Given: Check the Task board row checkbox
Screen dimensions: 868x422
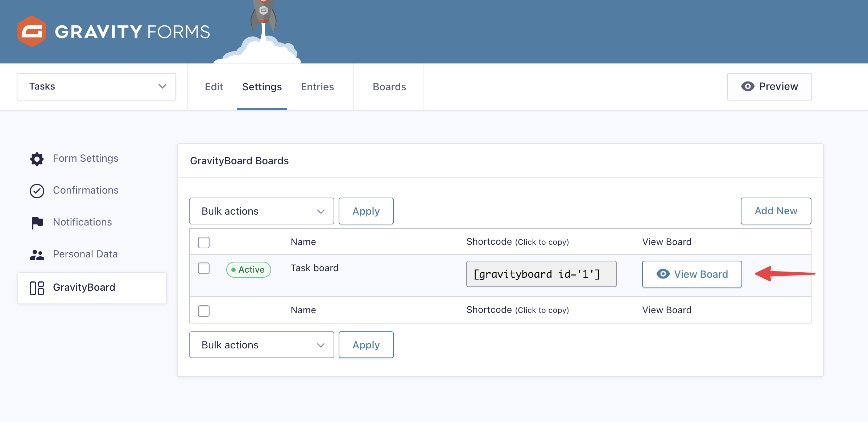Looking at the screenshot, I should [204, 268].
